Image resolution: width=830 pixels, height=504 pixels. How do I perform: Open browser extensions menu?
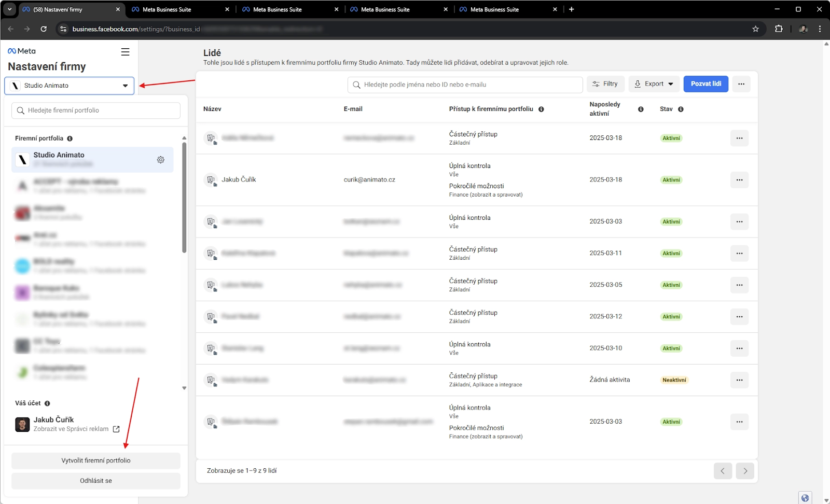[779, 29]
